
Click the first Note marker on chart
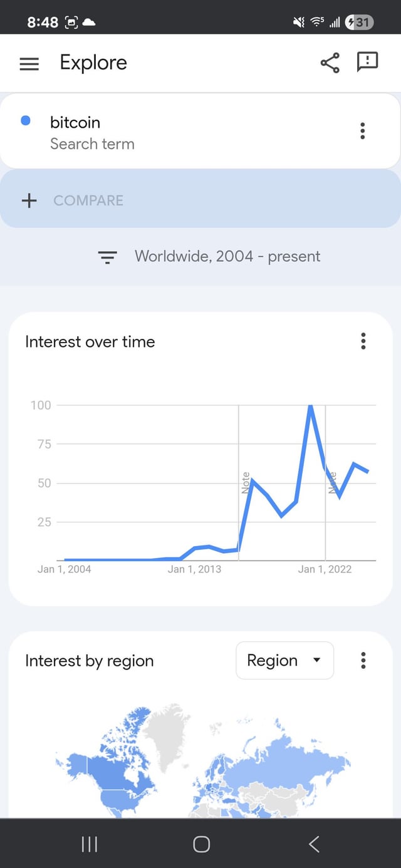click(x=246, y=482)
